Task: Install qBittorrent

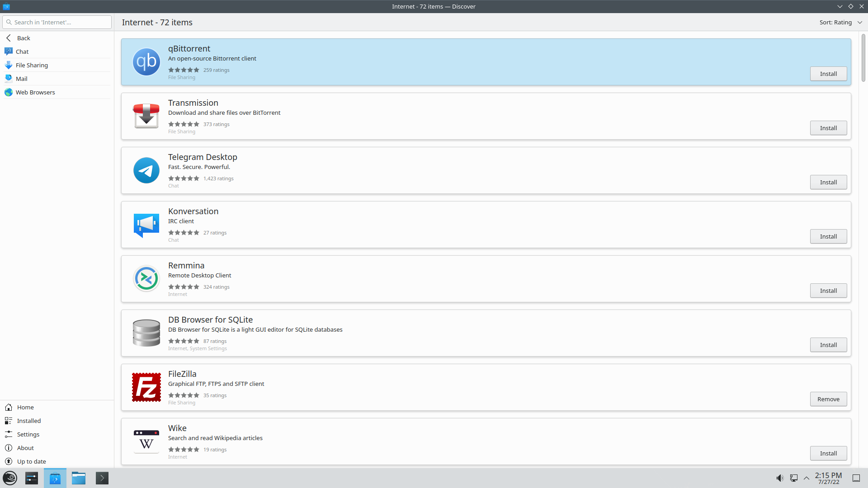Action: 828,74
